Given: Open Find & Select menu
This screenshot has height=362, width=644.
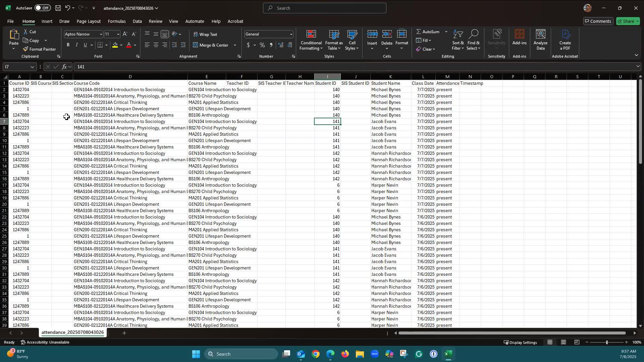Looking at the screenshot, I should [473, 40].
